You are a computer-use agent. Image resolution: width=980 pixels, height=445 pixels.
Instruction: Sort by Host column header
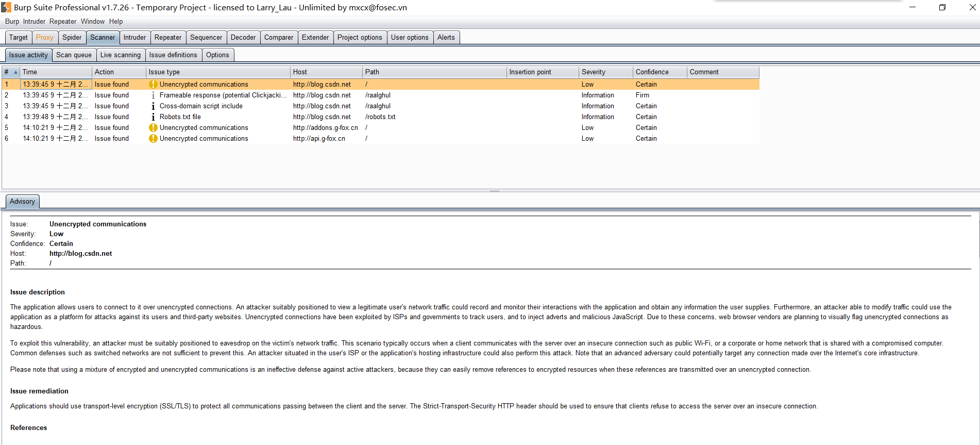point(327,72)
